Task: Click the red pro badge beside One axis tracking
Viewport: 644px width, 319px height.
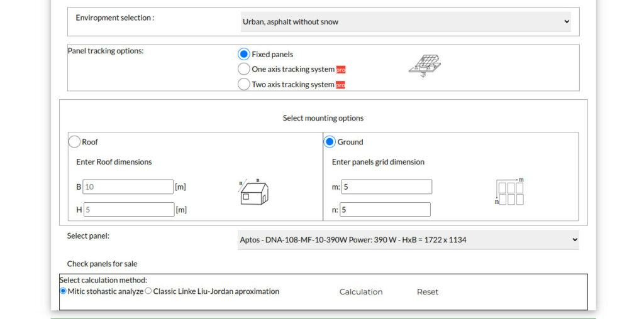Action: click(x=341, y=70)
